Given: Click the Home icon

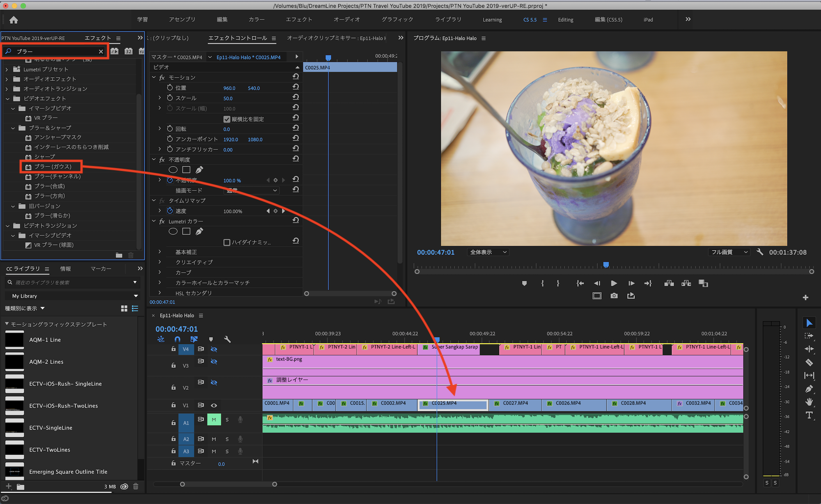Looking at the screenshot, I should (x=14, y=20).
